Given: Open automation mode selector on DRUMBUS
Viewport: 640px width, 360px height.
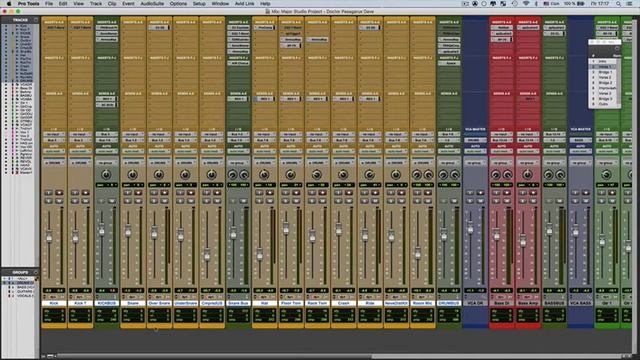Looking at the screenshot, I should pyautogui.click(x=448, y=151).
